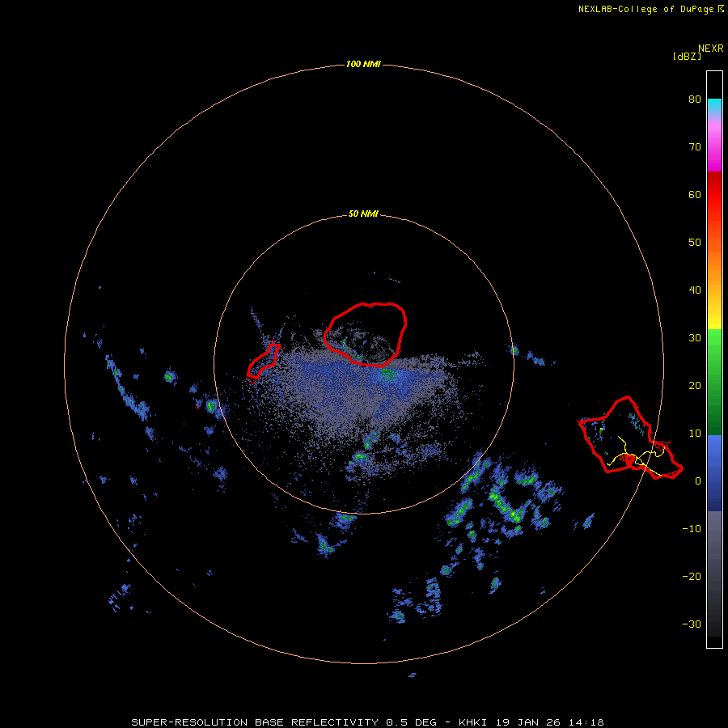The height and width of the screenshot is (728, 728).
Task: Click the 20 value on dBZ scale
Action: click(x=695, y=386)
